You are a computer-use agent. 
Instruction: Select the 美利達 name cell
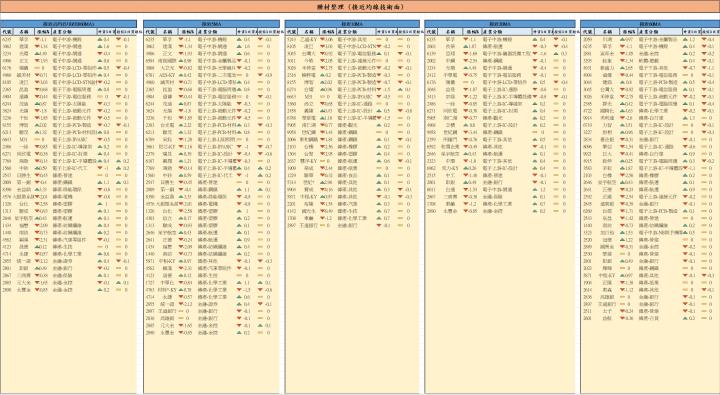click(607, 118)
